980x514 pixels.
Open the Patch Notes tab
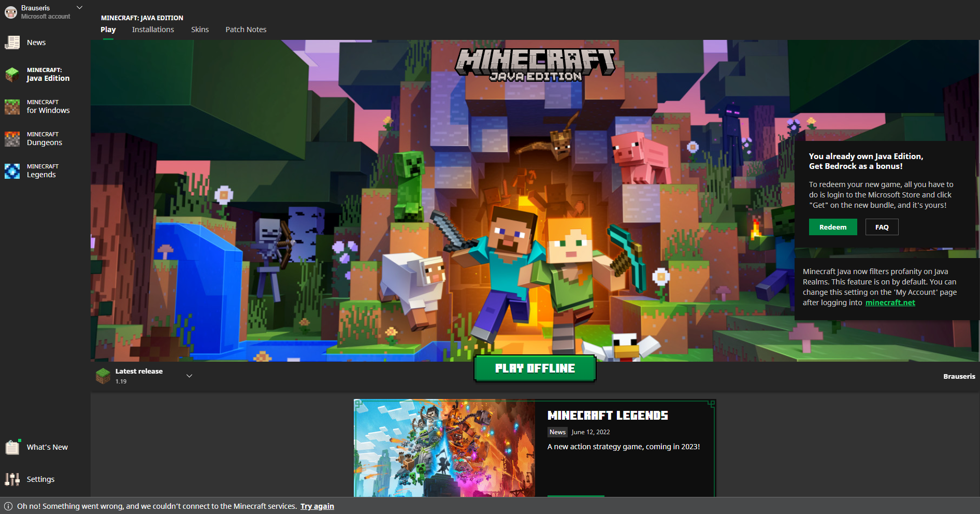click(246, 30)
